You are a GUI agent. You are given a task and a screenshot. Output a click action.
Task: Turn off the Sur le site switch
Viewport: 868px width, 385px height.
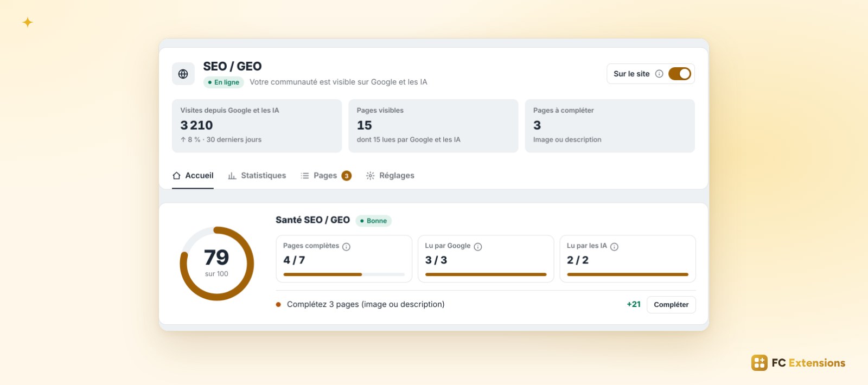click(680, 74)
